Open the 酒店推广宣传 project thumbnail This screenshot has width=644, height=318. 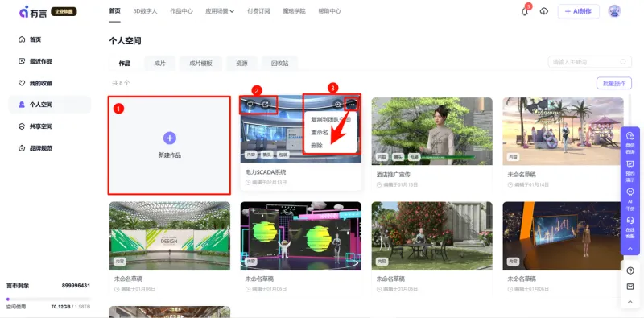click(x=431, y=131)
